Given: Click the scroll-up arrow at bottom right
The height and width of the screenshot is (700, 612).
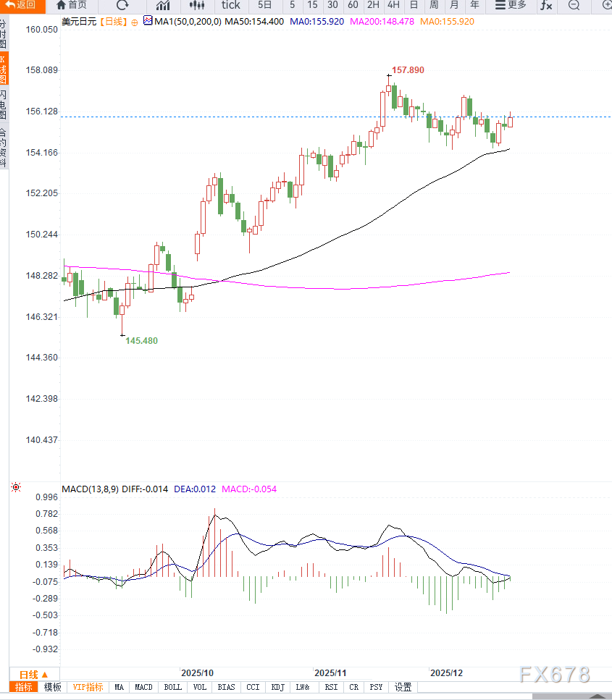Looking at the screenshot, I should click(598, 696).
